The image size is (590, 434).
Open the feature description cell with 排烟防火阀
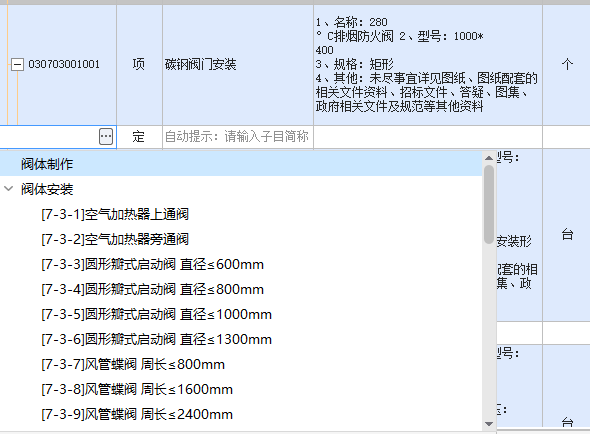pos(428,64)
